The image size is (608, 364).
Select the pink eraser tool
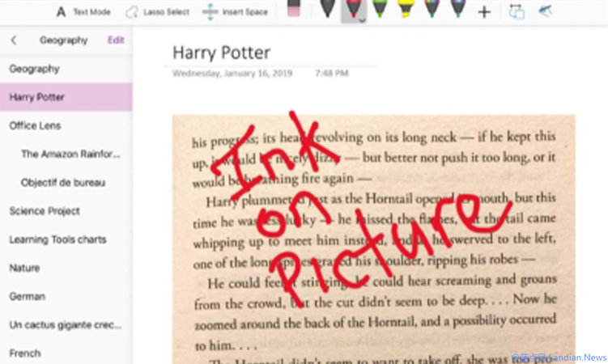tap(294, 9)
